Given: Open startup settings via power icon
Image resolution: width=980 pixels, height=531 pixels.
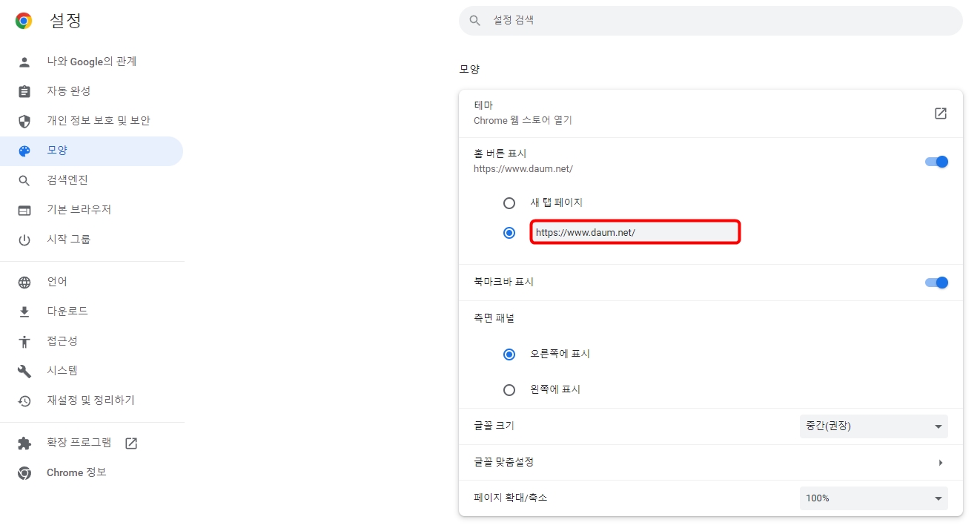Looking at the screenshot, I should (24, 239).
